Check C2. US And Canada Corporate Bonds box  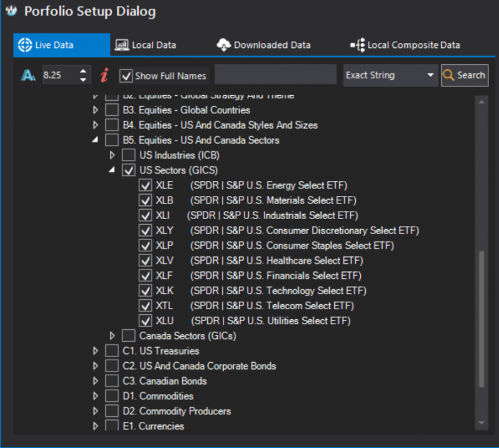112,366
